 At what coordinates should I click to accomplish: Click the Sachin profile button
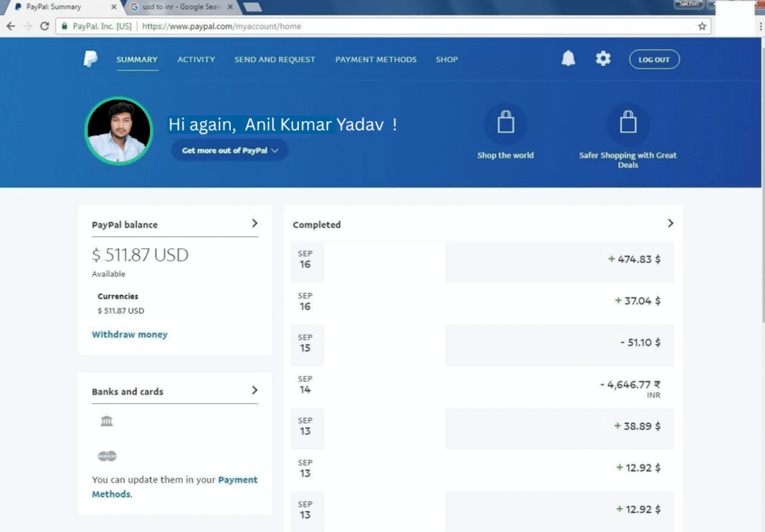pos(688,4)
